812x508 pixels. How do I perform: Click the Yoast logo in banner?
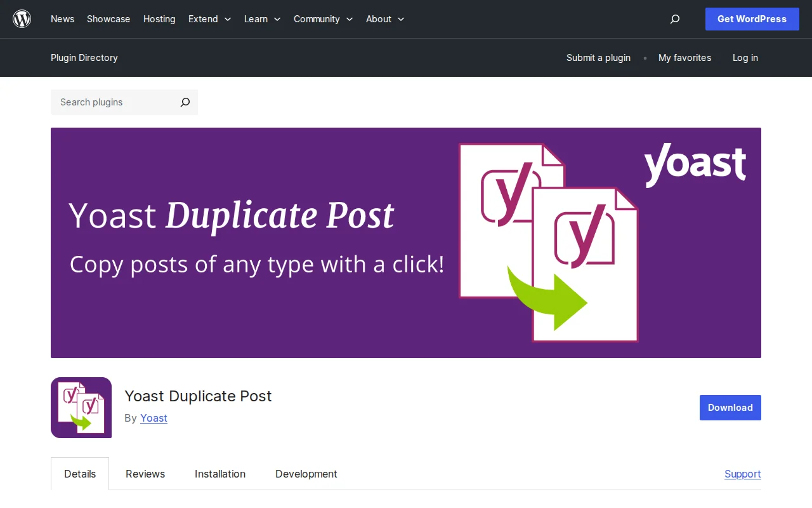[695, 165]
